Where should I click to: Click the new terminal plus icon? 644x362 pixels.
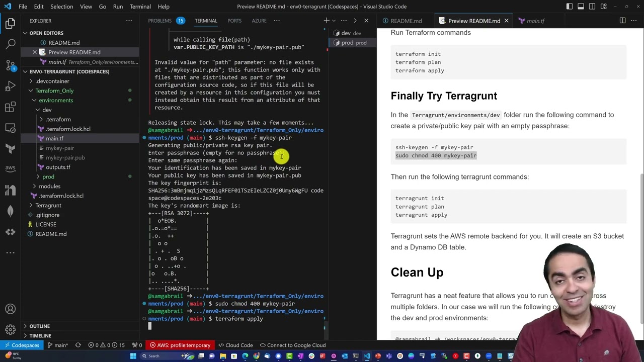pyautogui.click(x=326, y=21)
